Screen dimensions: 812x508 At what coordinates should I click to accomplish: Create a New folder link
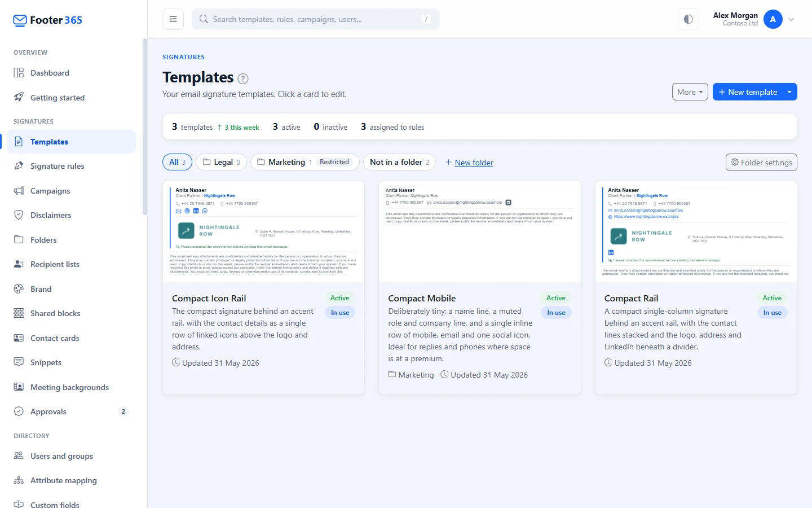(469, 163)
